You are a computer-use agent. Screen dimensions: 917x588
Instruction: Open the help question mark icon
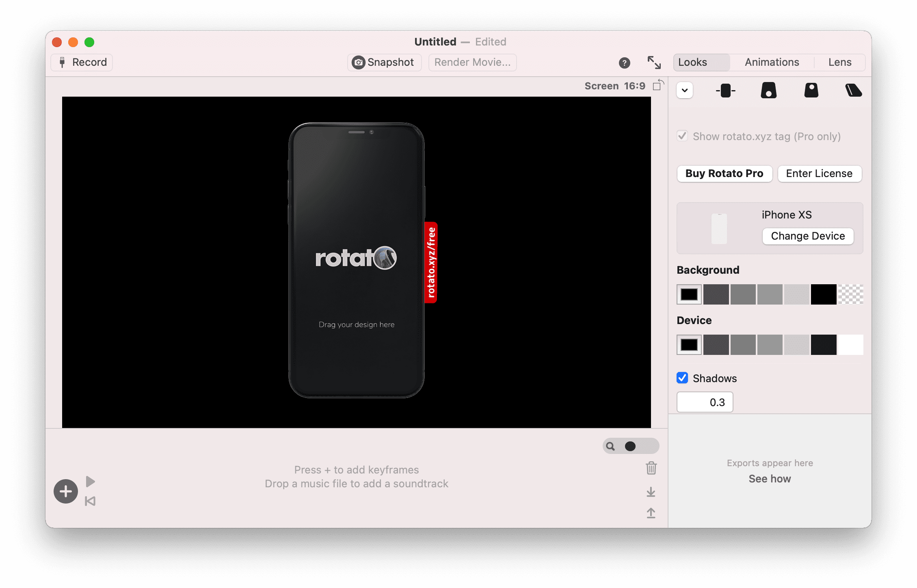(624, 63)
